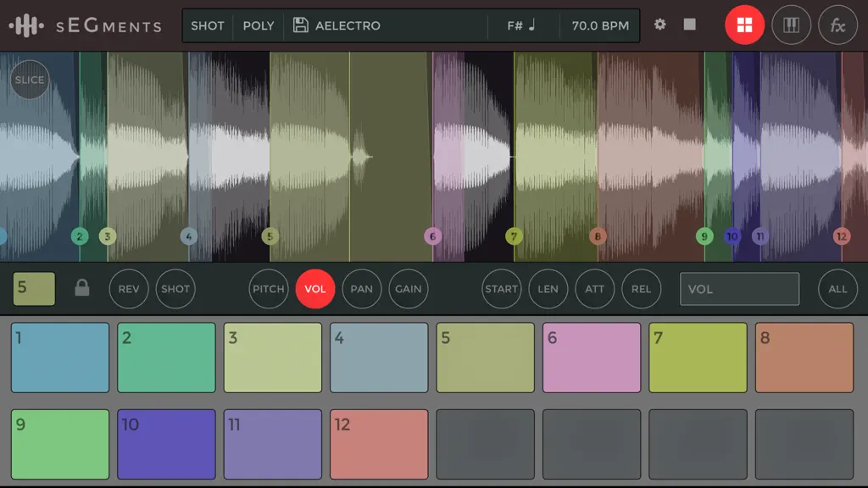
Task: Open the settings gear icon
Action: [659, 25]
